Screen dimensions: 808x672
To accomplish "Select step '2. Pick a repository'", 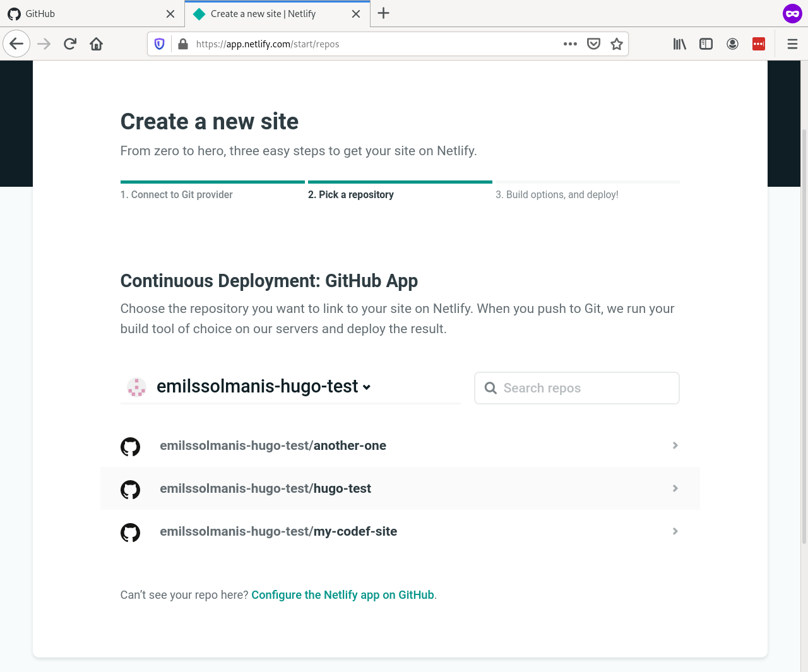I will tap(351, 194).
